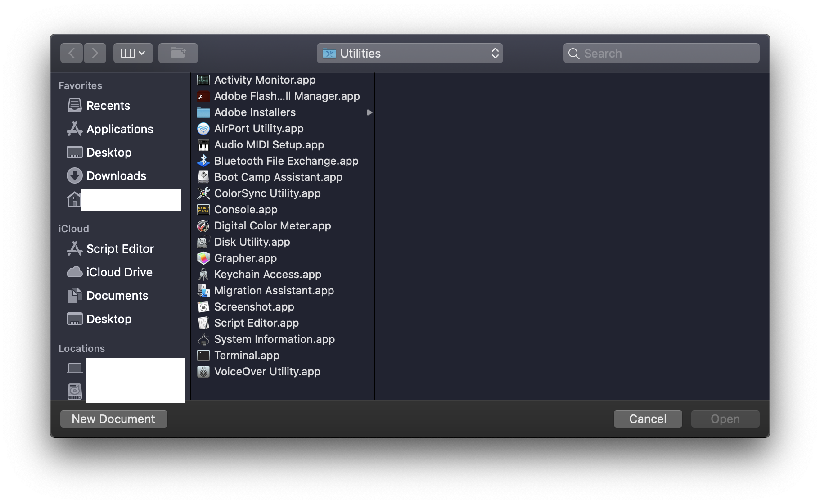Select the Console app icon

203,210
